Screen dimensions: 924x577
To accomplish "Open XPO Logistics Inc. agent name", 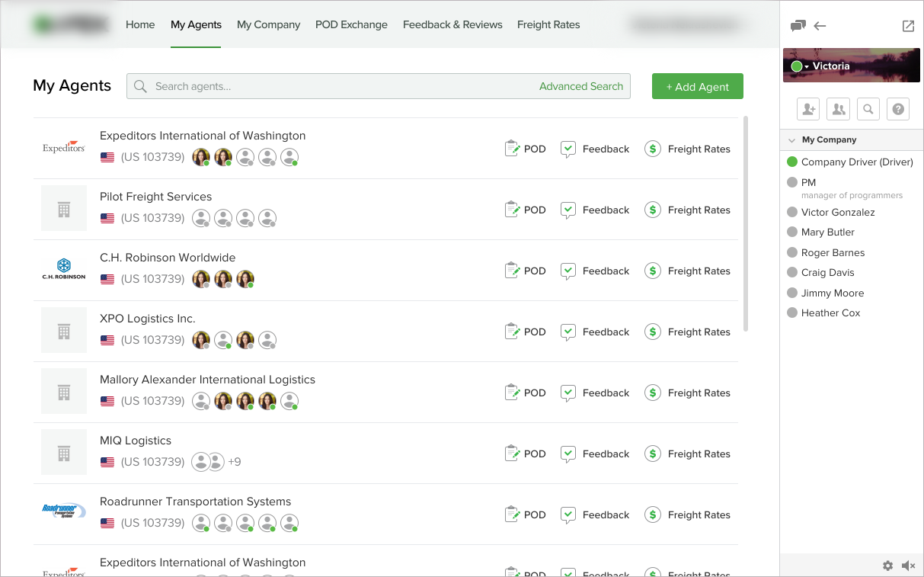I will (x=148, y=319).
